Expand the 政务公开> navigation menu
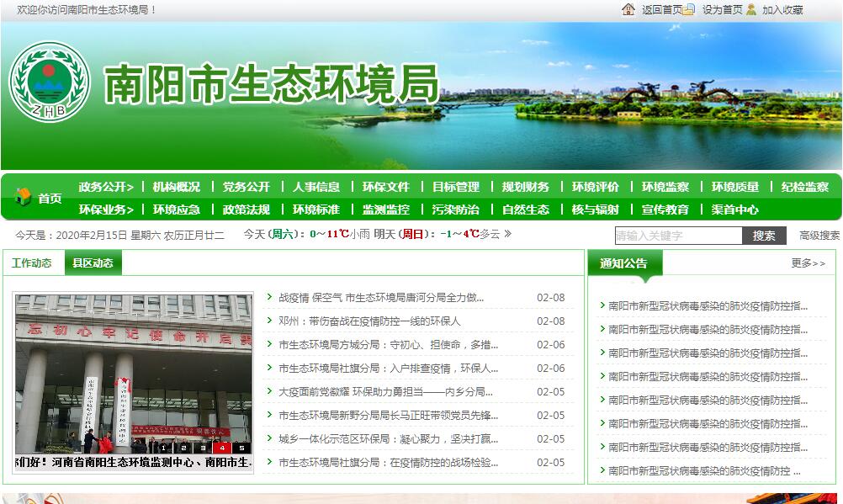 (106, 187)
